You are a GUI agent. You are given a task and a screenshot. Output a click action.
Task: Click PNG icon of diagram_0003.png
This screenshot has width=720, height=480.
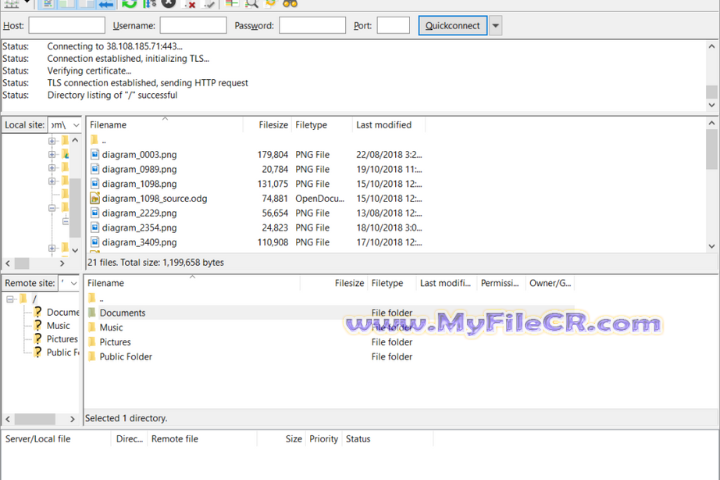[x=95, y=154]
